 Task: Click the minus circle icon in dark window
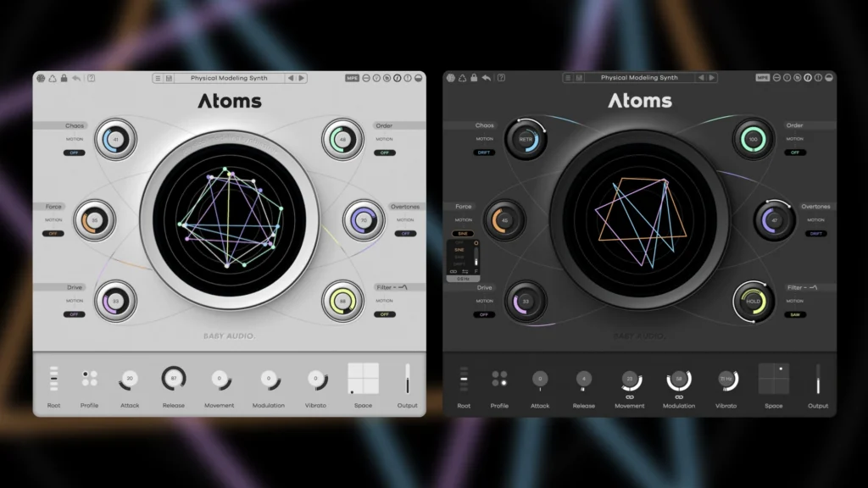click(x=776, y=77)
